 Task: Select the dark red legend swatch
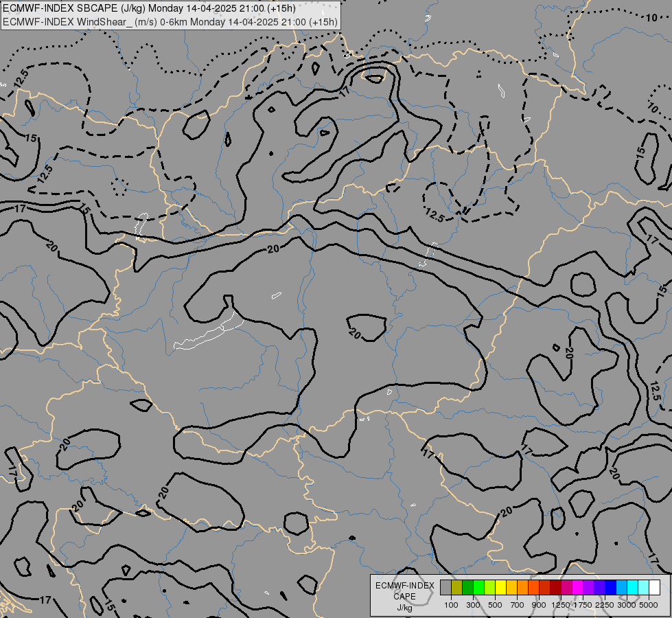click(x=556, y=588)
